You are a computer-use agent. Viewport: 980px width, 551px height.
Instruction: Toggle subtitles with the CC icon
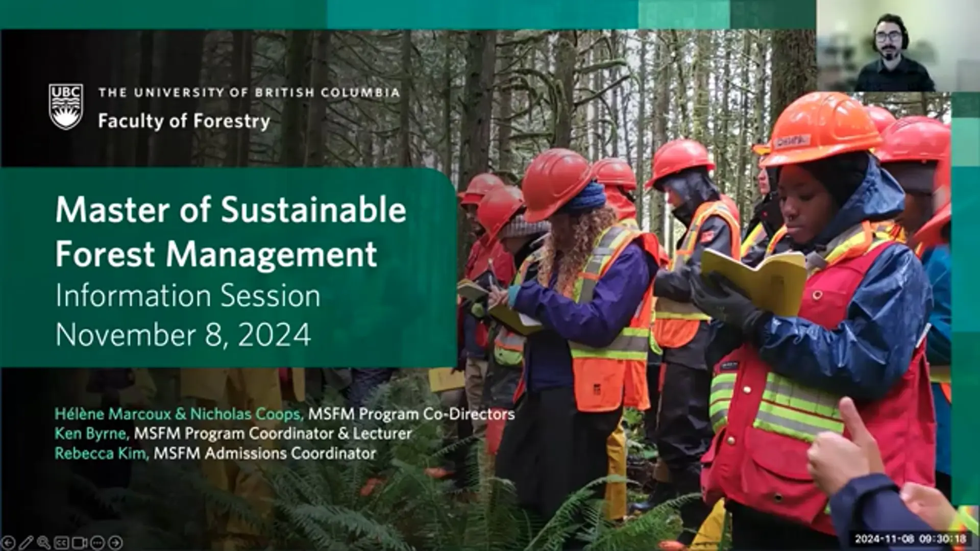[x=61, y=542]
